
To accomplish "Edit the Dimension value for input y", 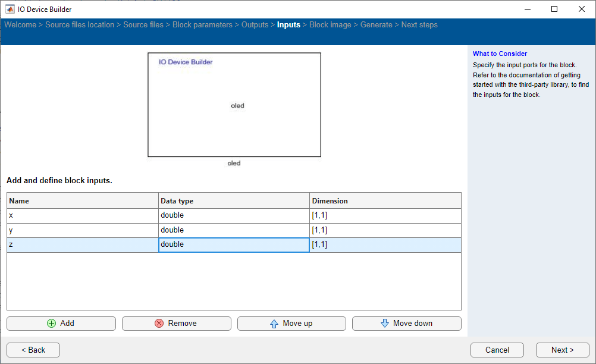I will (384, 230).
